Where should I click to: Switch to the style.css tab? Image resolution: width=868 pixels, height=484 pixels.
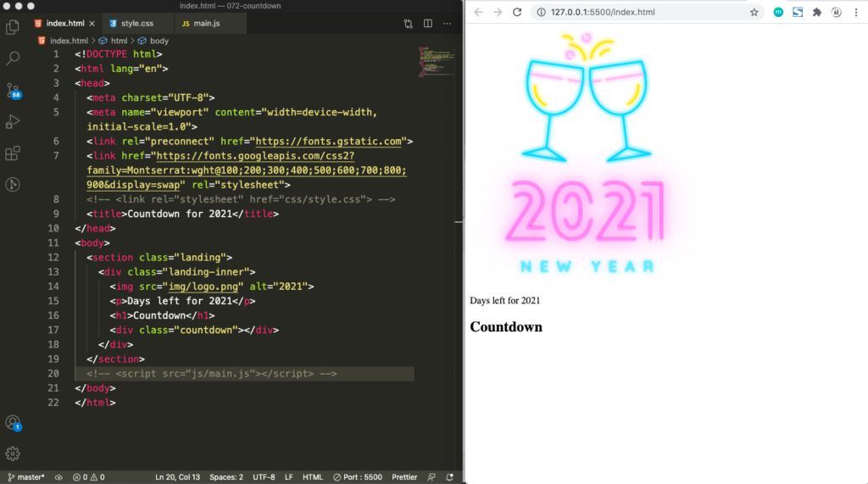pos(136,23)
